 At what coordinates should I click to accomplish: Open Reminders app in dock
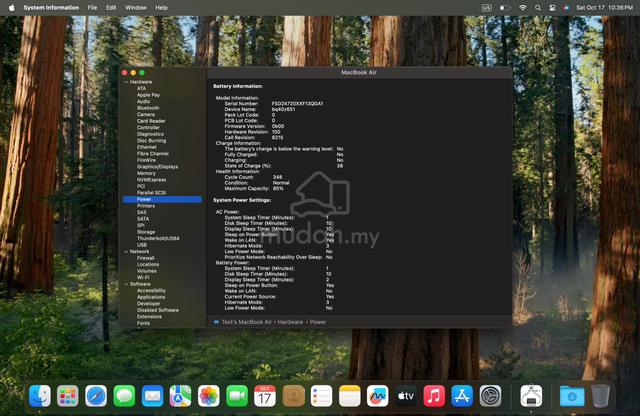coord(321,396)
